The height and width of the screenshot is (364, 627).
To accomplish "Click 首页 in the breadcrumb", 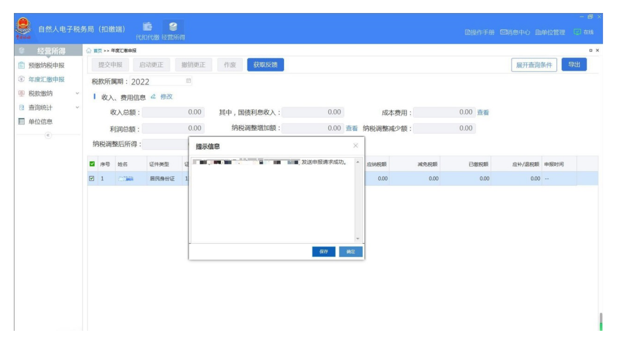I will (98, 50).
